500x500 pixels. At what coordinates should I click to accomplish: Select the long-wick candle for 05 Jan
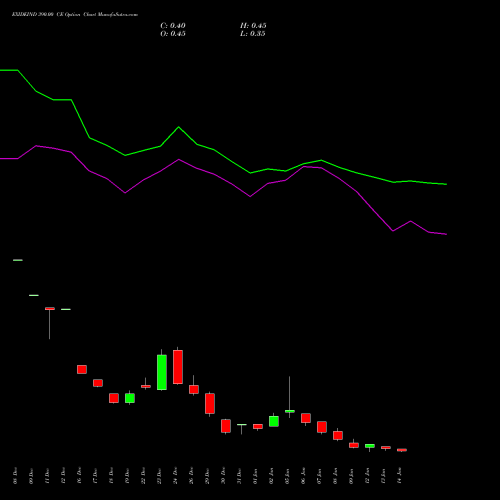(290, 411)
